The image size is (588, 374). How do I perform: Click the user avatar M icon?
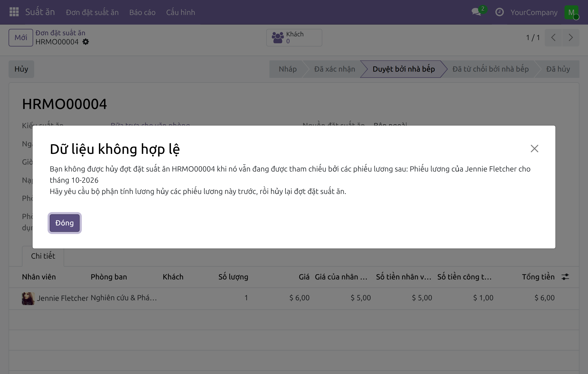coord(571,12)
